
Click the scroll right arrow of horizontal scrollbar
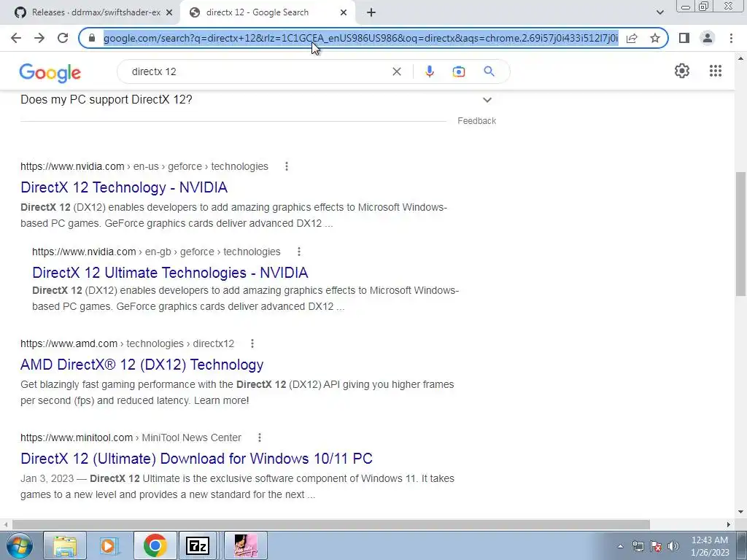point(729,524)
